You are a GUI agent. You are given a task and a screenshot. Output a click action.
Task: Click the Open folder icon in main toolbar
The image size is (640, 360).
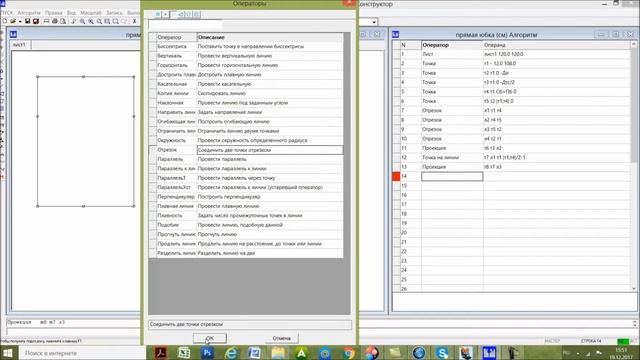[13, 21]
